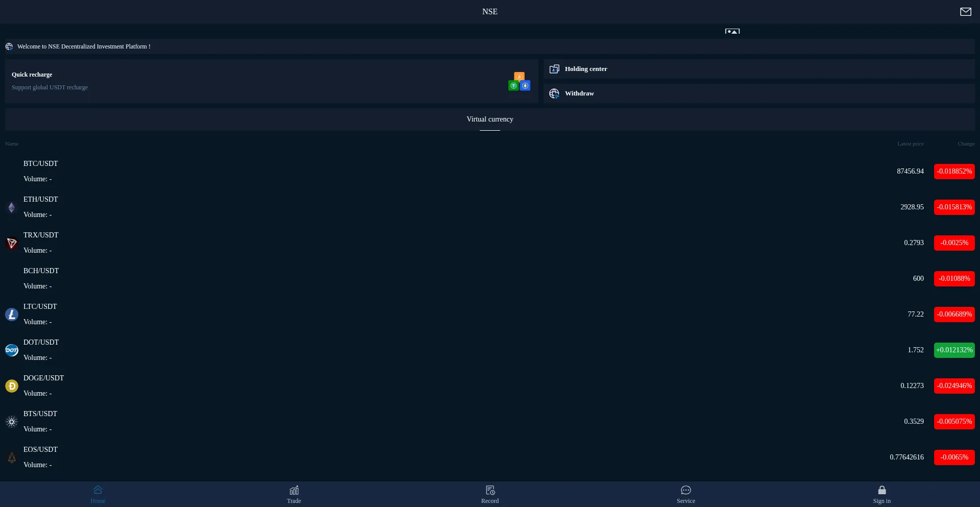Click the welcome announcement banner

tap(84, 46)
